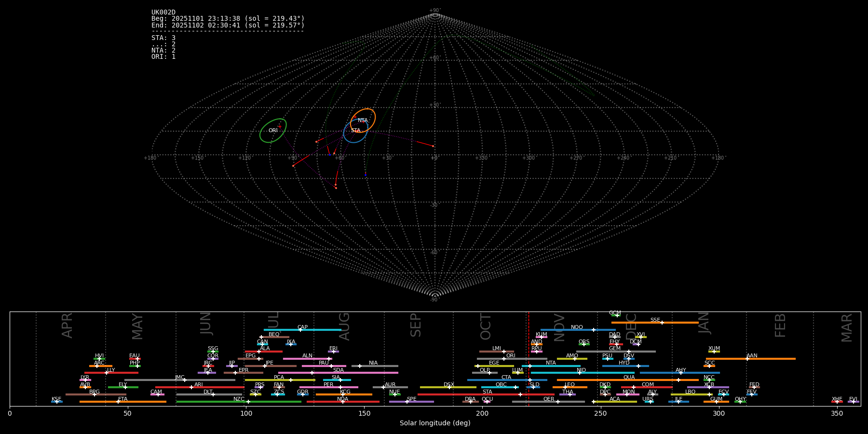This screenshot has height=434, width=868.
Task: Click the 200 tick on solar longitude axis
Action: pyautogui.click(x=482, y=413)
